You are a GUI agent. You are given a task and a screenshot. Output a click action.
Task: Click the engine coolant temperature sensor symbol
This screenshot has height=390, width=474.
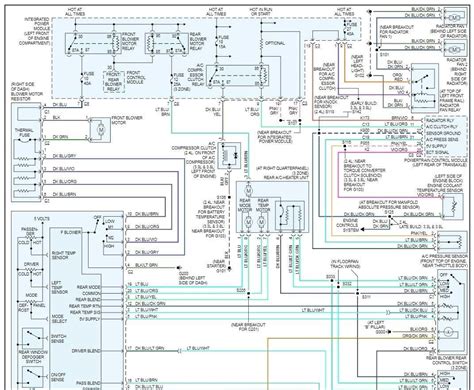[x=453, y=206]
